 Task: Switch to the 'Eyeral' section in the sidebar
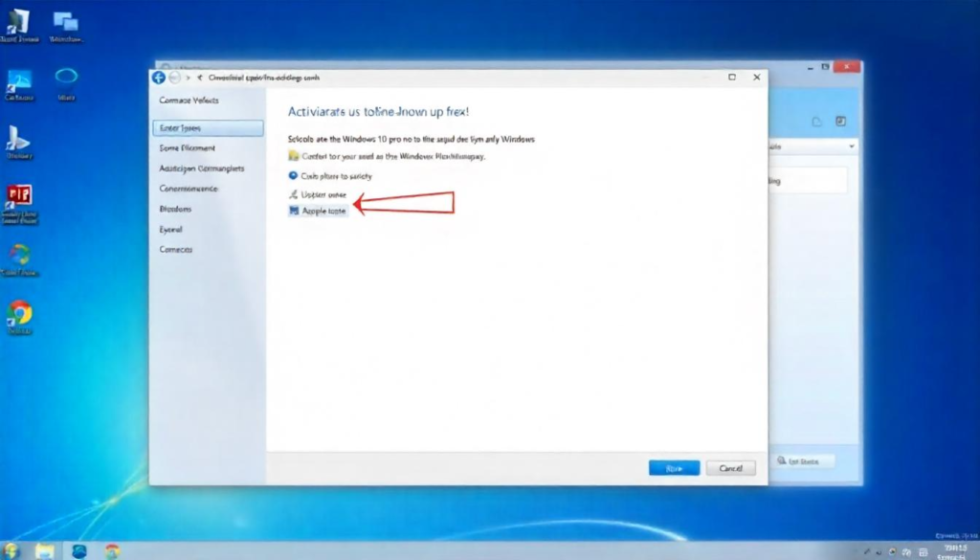click(x=172, y=228)
